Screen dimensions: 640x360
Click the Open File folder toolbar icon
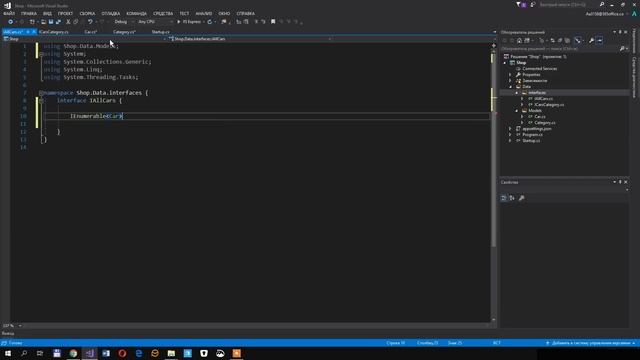(x=43, y=22)
